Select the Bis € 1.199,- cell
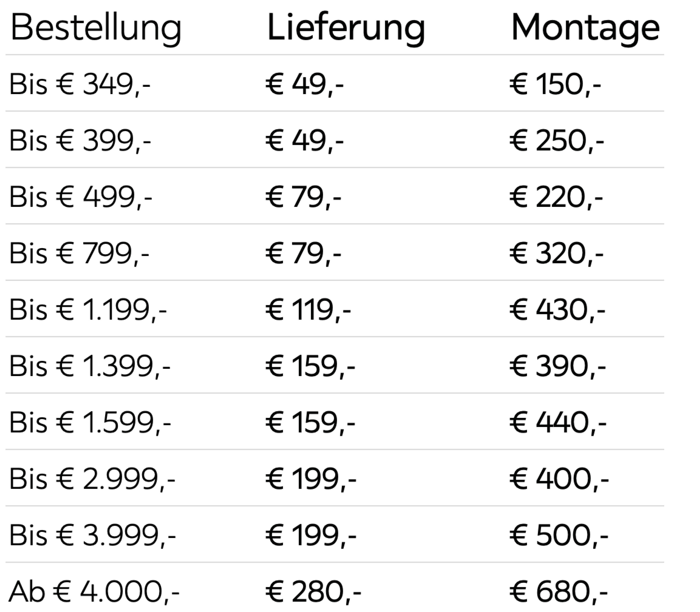The image size is (700, 612). click(88, 310)
